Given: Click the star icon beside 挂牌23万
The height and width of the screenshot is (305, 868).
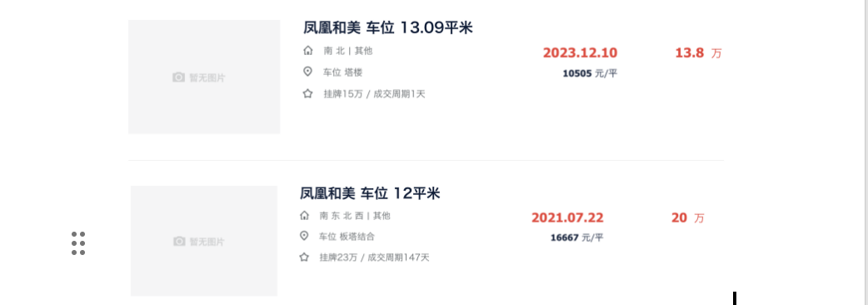Looking at the screenshot, I should click(304, 257).
